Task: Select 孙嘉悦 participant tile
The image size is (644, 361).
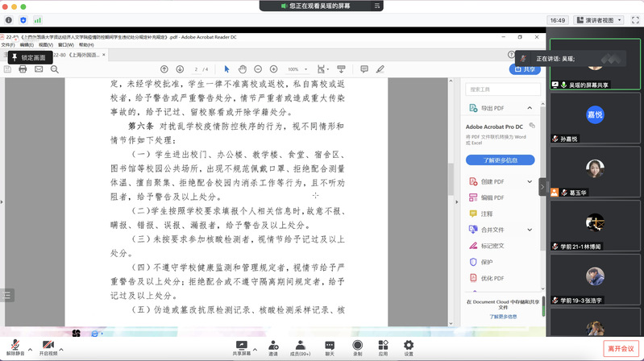Action: point(595,118)
